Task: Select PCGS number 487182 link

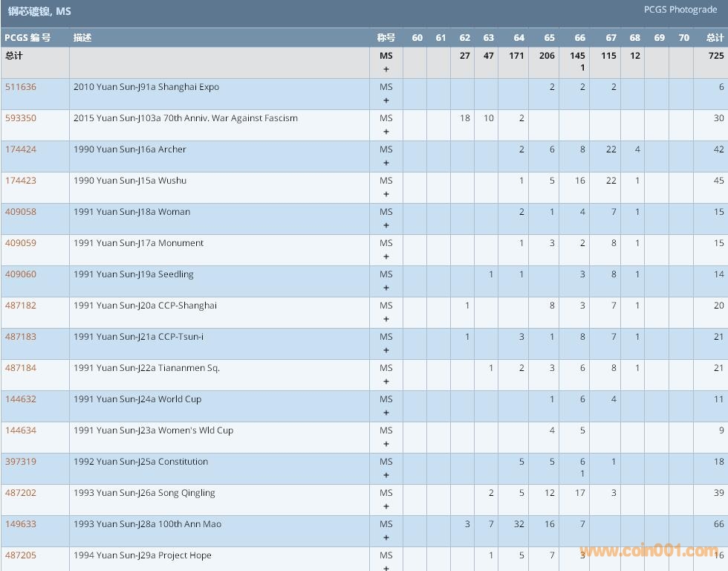Action: point(21,306)
